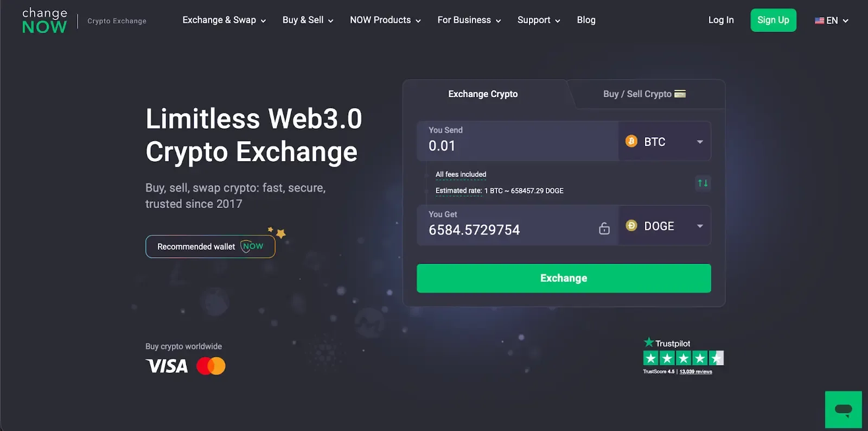Expand the EN language selector

point(831,20)
